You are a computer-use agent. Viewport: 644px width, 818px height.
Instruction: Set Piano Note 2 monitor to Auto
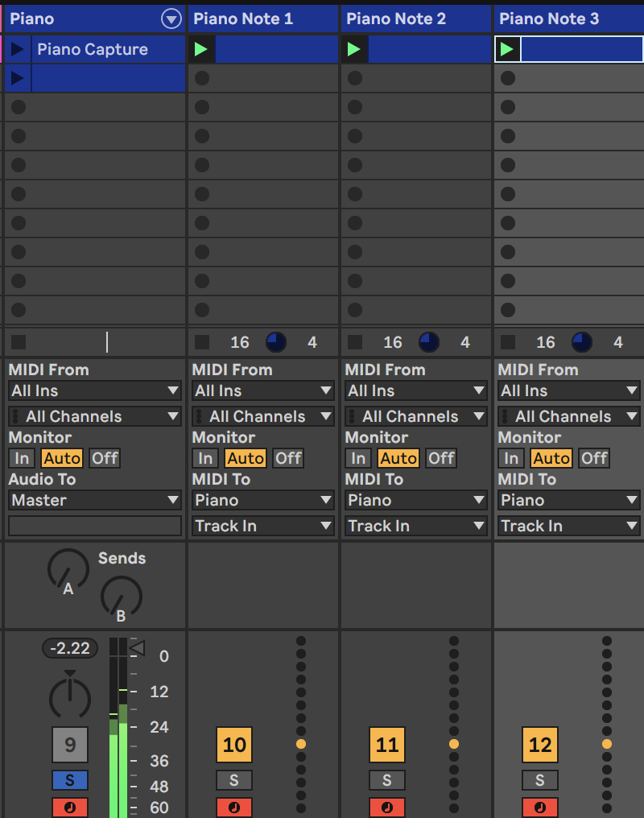click(398, 459)
